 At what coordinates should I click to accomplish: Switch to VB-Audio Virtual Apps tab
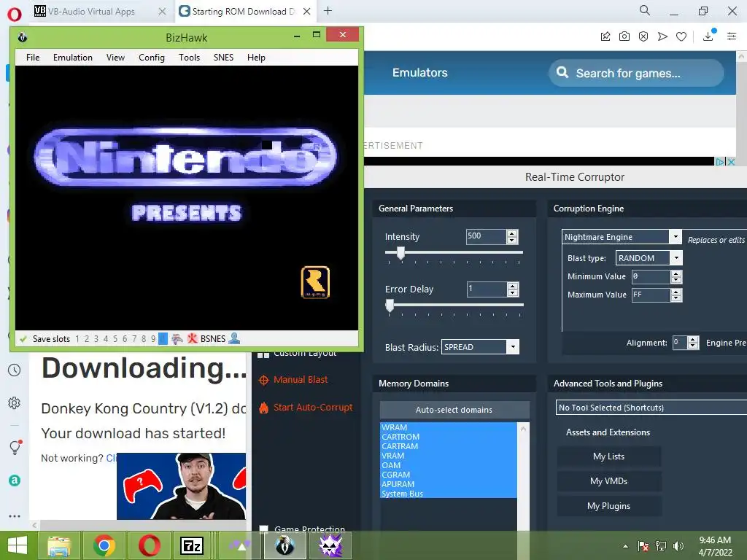100,12
